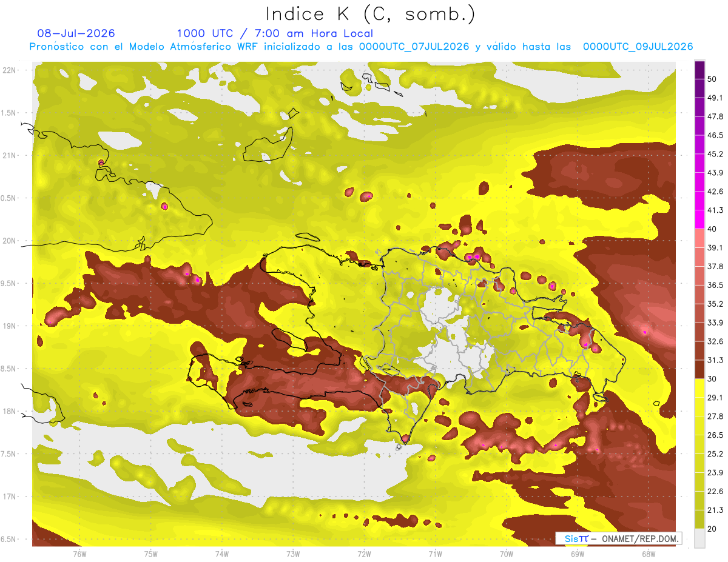Click the "76W" longitude label

point(79,554)
